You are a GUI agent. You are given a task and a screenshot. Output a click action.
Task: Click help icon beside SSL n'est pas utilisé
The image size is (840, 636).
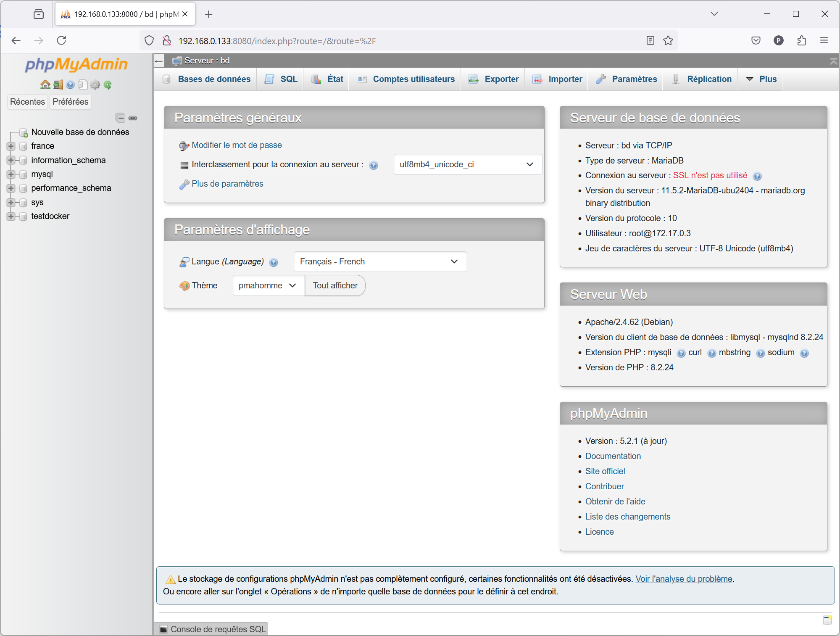757,176
